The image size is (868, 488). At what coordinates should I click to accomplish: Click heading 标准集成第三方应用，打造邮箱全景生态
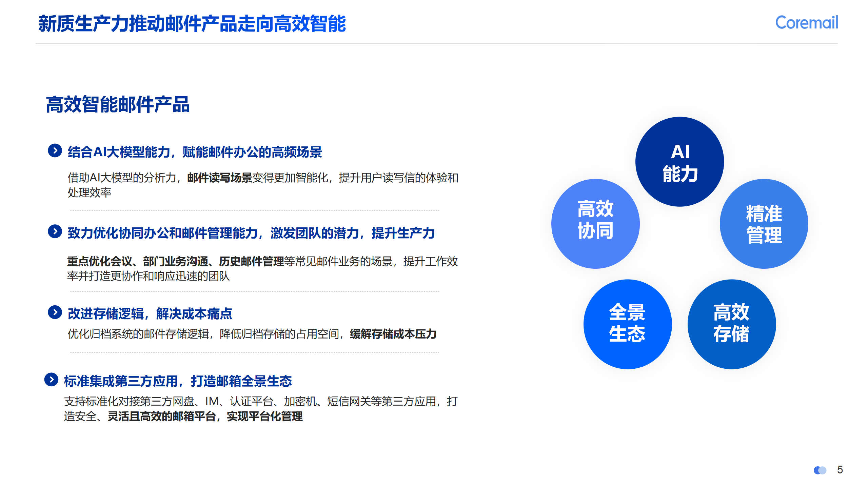pyautogui.click(x=178, y=381)
